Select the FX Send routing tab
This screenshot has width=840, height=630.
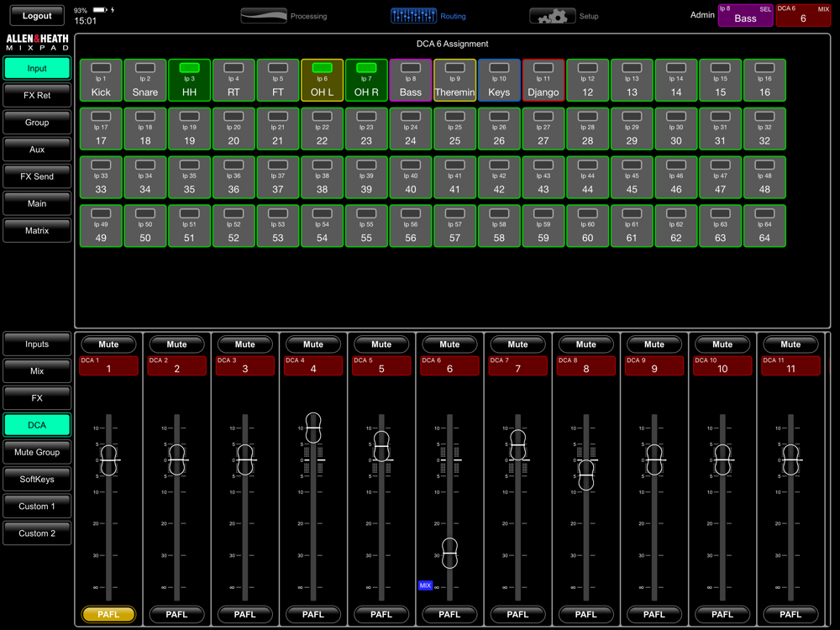pos(37,176)
